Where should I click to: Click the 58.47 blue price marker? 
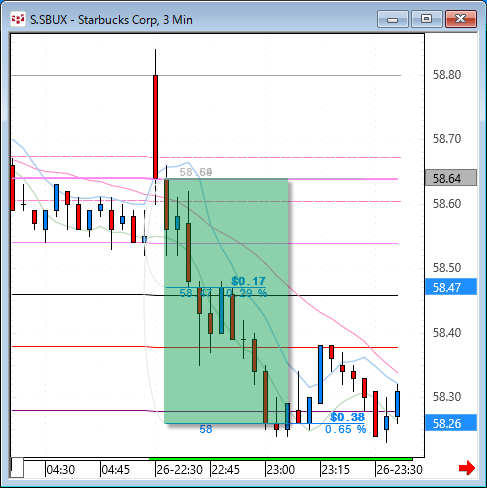pyautogui.click(x=451, y=287)
